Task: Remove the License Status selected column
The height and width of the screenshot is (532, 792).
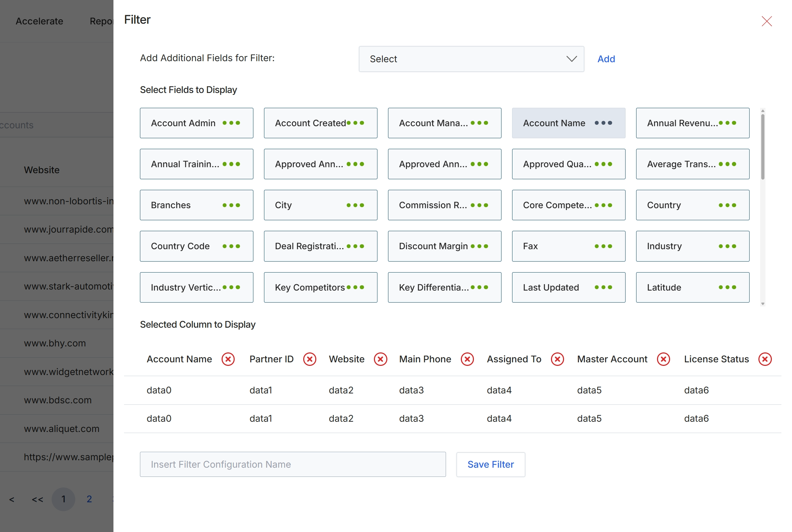Action: (x=765, y=359)
